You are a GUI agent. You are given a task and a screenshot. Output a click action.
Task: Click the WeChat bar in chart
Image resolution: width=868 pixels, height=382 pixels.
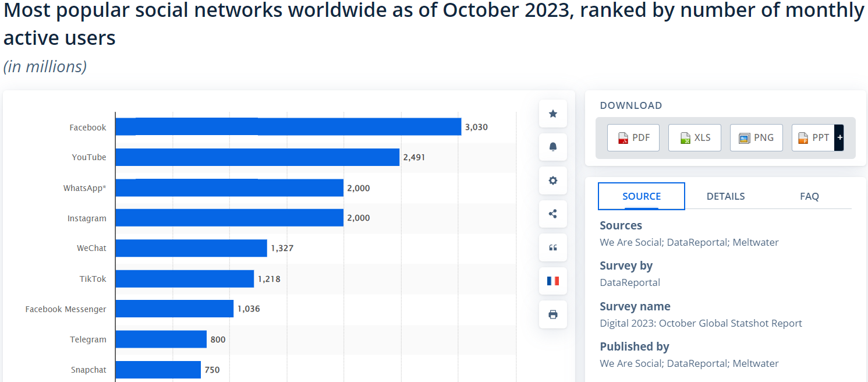click(x=191, y=248)
